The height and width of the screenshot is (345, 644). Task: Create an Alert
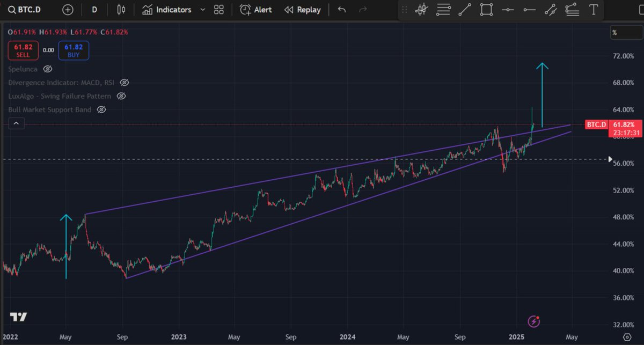256,10
